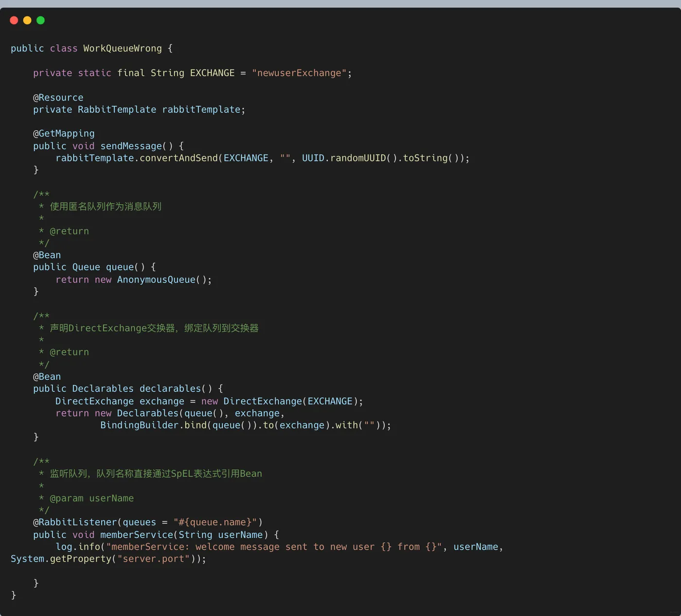Click the "static" keyword
This screenshot has width=681, height=616.
94,73
